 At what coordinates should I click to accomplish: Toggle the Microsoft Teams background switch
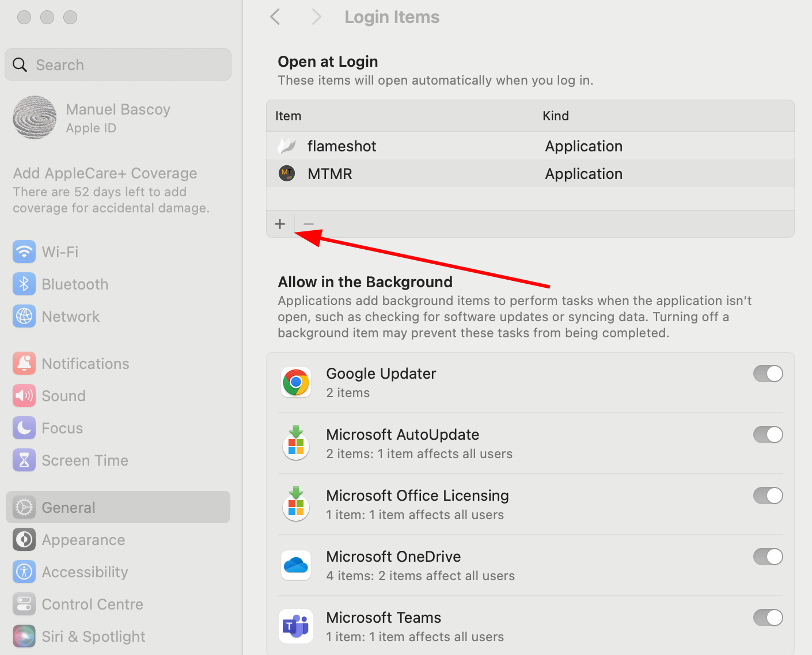[768, 618]
